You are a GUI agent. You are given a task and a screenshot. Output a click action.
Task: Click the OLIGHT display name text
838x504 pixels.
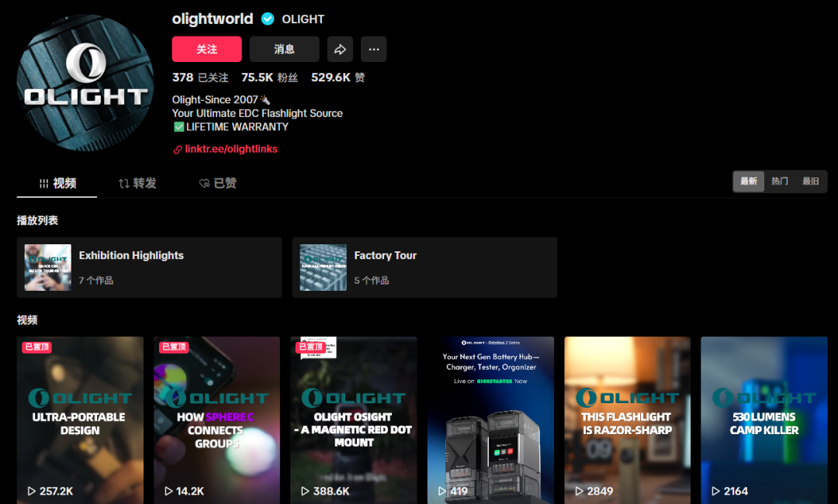click(303, 19)
